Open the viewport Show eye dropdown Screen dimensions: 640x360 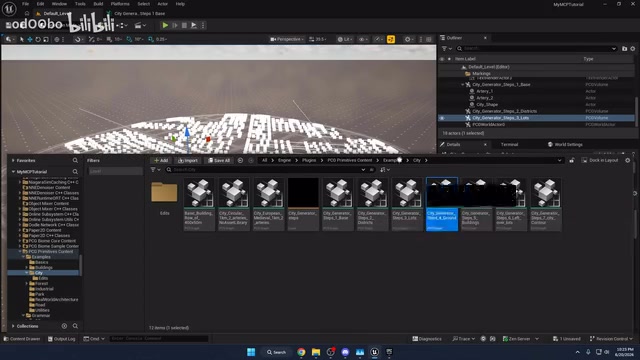[362, 39]
